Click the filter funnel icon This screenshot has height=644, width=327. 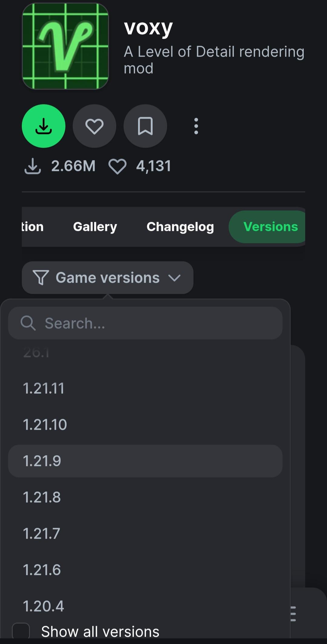[41, 278]
